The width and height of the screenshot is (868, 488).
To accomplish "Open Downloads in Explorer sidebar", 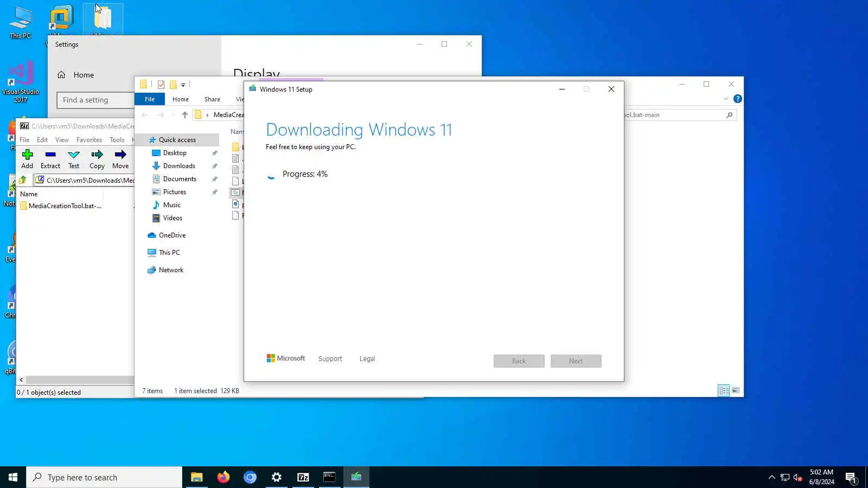I will pos(179,166).
